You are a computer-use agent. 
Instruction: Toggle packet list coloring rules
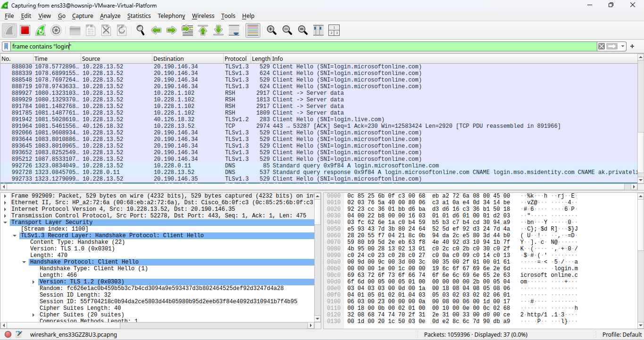pos(253,30)
